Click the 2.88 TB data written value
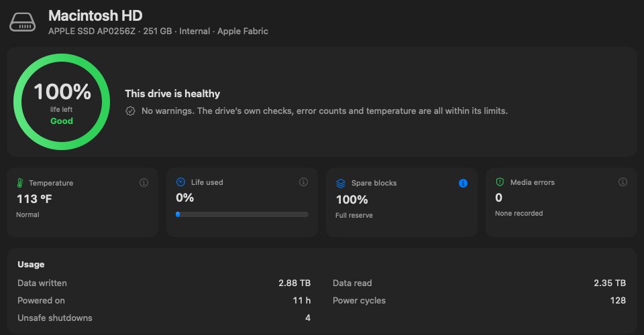The image size is (644, 335). (294, 283)
